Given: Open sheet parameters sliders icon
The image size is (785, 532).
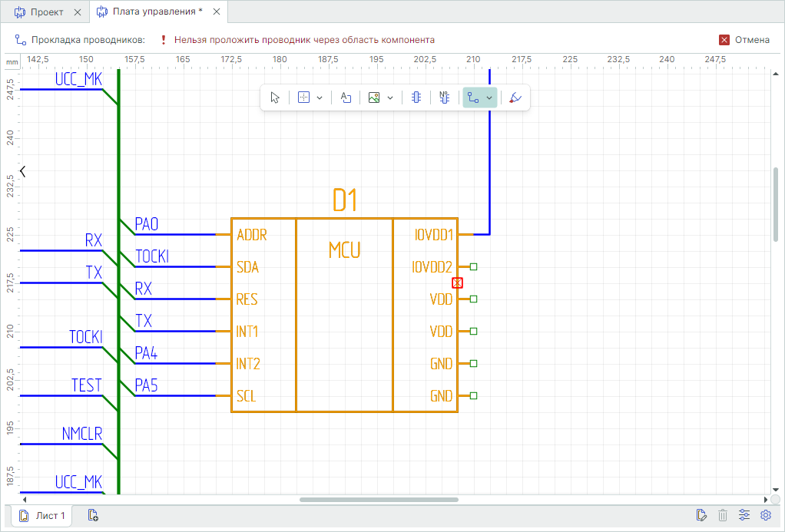Looking at the screenshot, I should 744,515.
